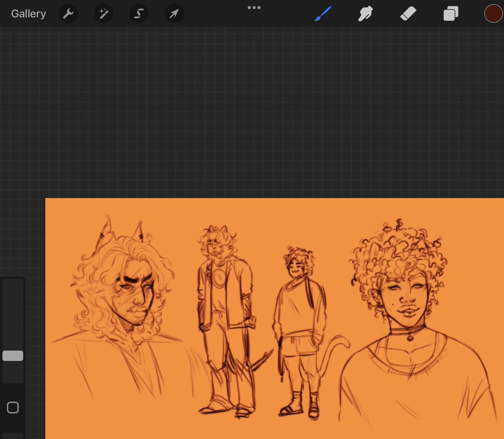Select the Smudge tool
The width and height of the screenshot is (504, 439).
tap(365, 14)
